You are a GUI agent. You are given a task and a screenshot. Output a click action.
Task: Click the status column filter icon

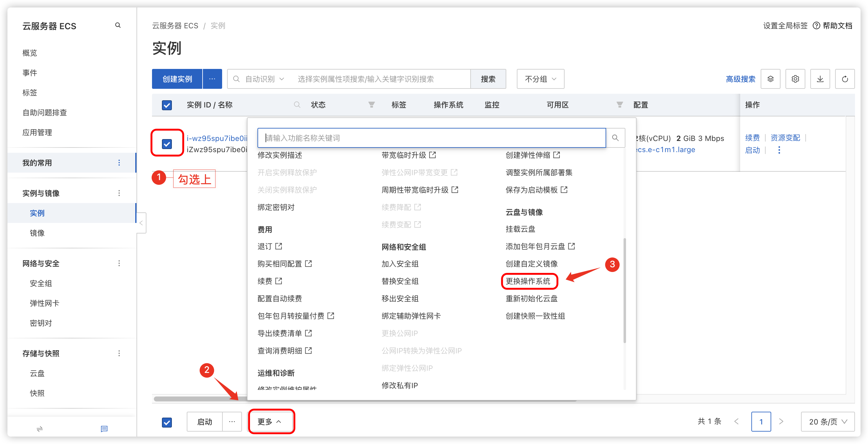click(x=371, y=105)
